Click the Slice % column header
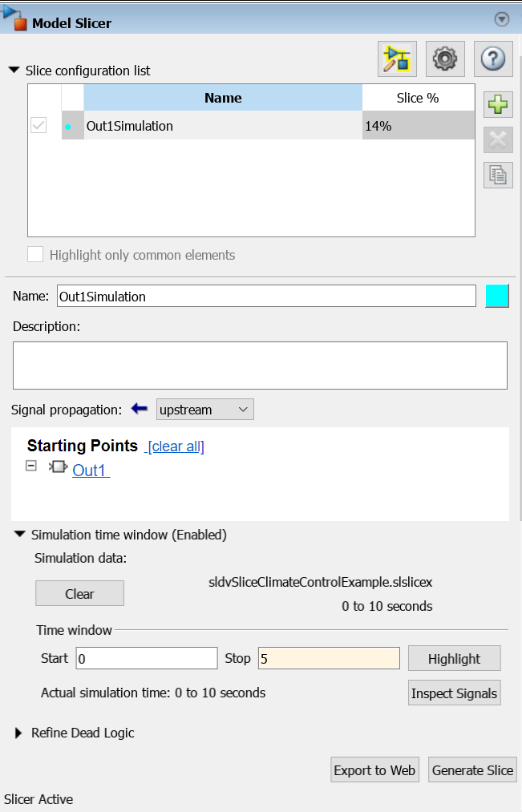 tap(418, 98)
